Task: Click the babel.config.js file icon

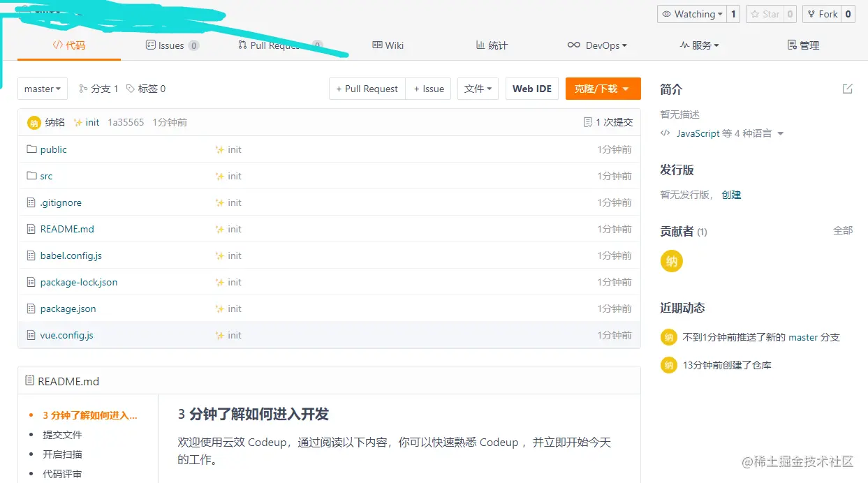Action: (31, 255)
